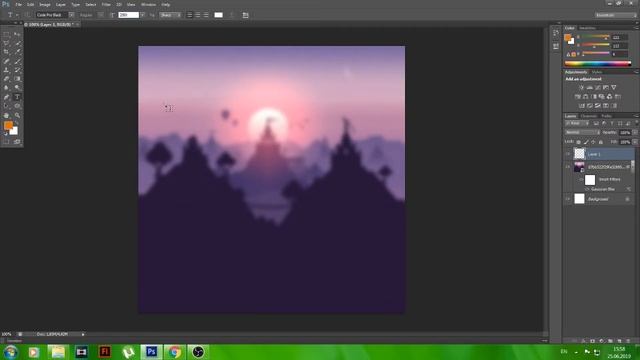Screen dimensions: 640x360
Task: Click the foreground color orange swatch
Action: pyautogui.click(x=8, y=125)
